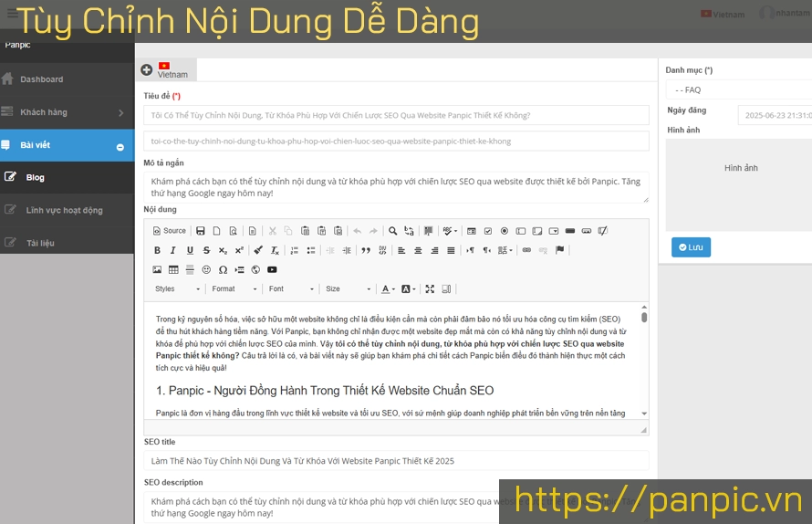Click the Lưu save button
The image size is (812, 524).
click(691, 247)
